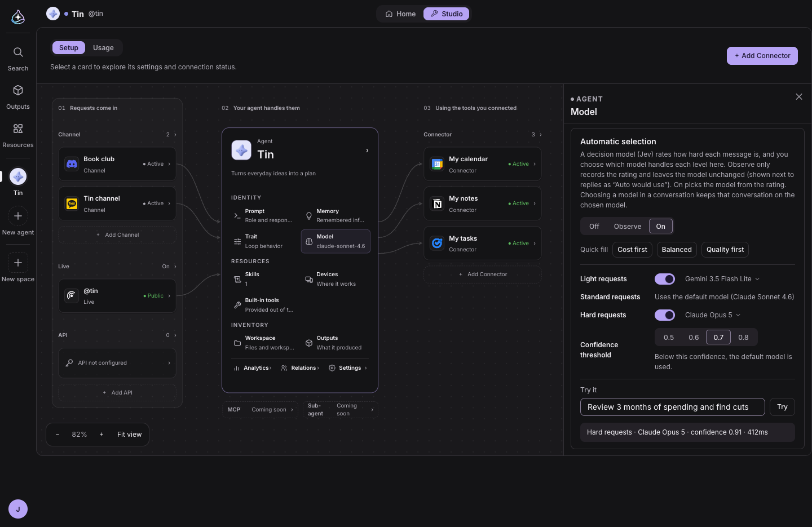The image size is (812, 527).
Task: Open Built-in tools wrench item
Action: (x=263, y=305)
